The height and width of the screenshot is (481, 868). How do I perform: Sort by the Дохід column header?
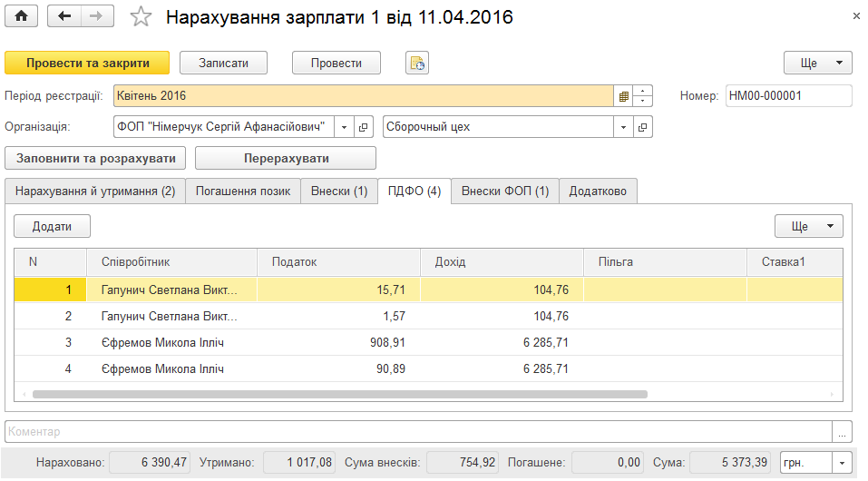point(502,262)
